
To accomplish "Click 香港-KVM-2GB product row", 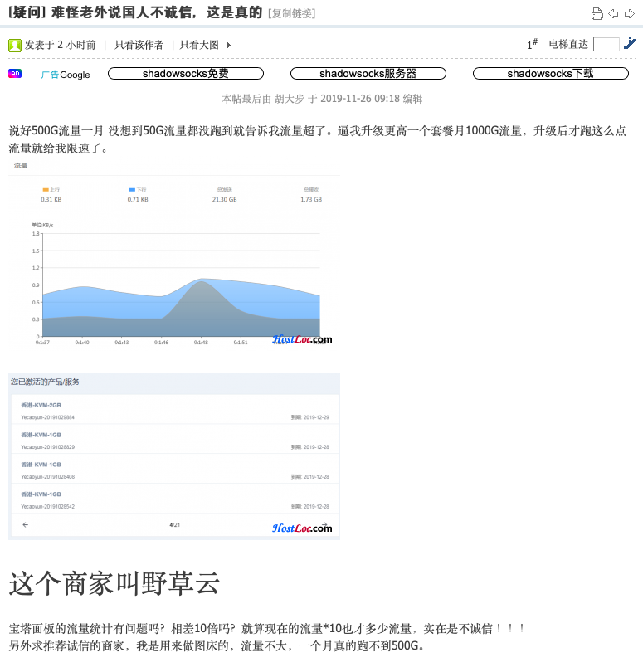I will [x=175, y=410].
